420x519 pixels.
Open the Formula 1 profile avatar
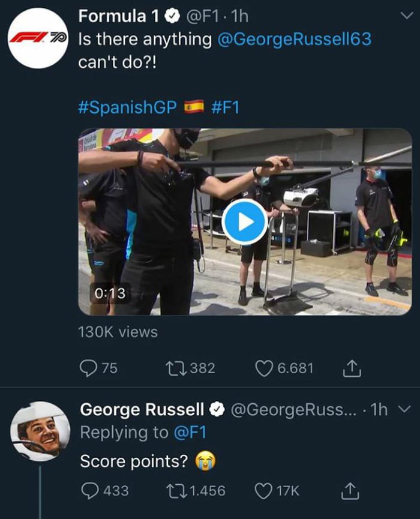click(39, 38)
